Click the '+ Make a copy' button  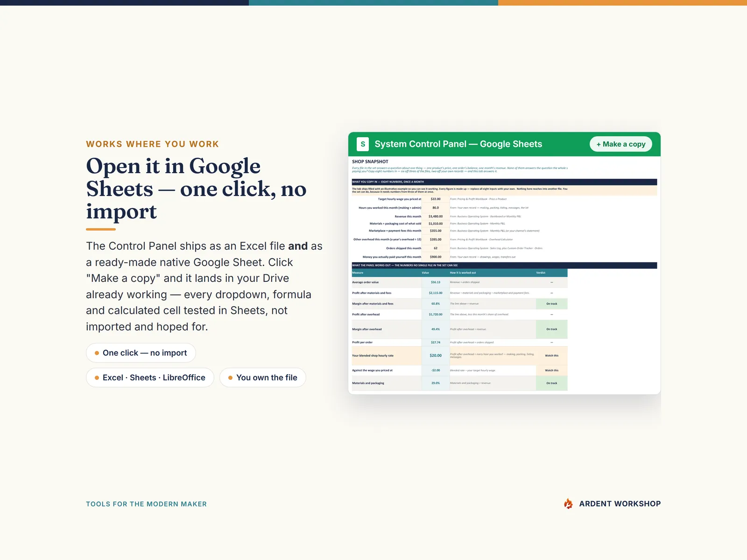coord(621,144)
